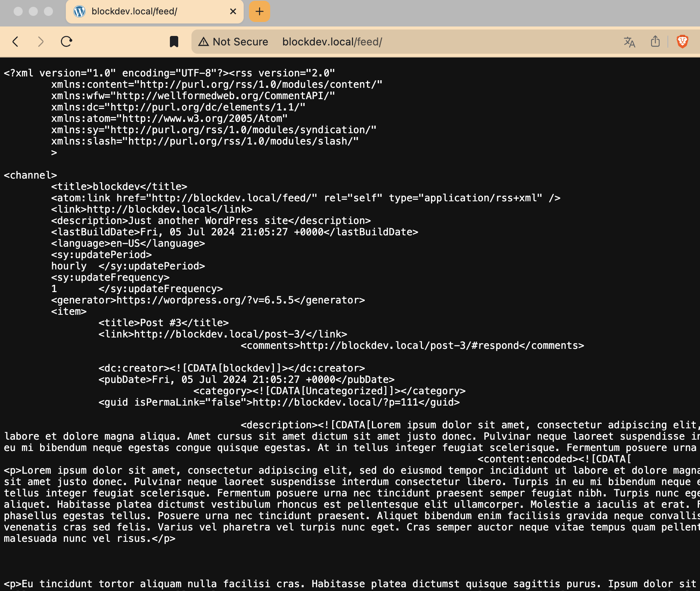Click the <item> opening tag
Screen dimensions: 700x591
(69, 311)
